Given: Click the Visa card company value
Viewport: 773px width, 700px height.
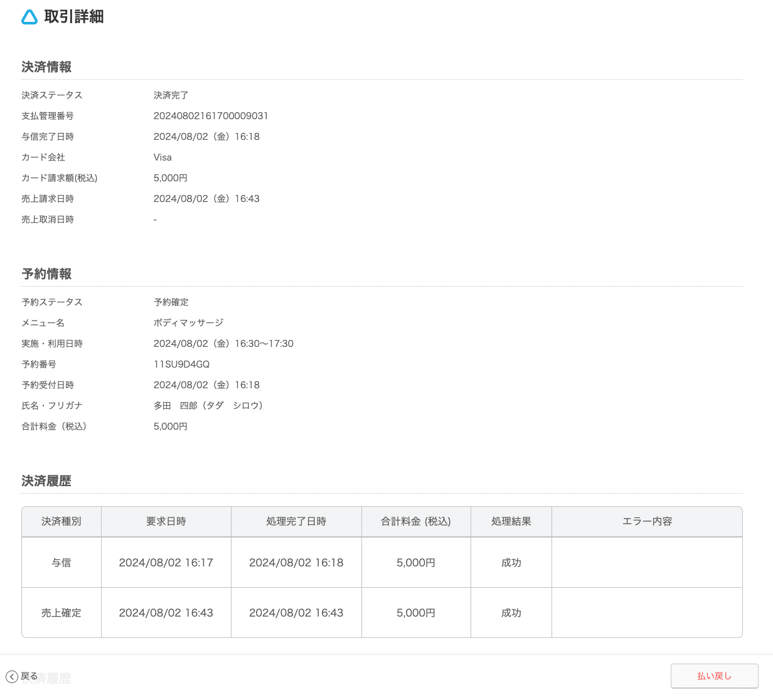Looking at the screenshot, I should click(163, 157).
